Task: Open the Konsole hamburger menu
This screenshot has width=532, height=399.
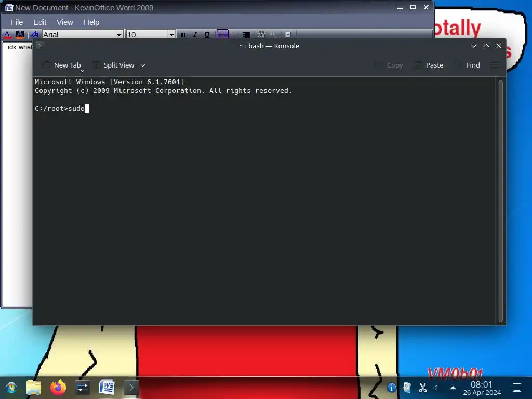Action: click(x=495, y=65)
